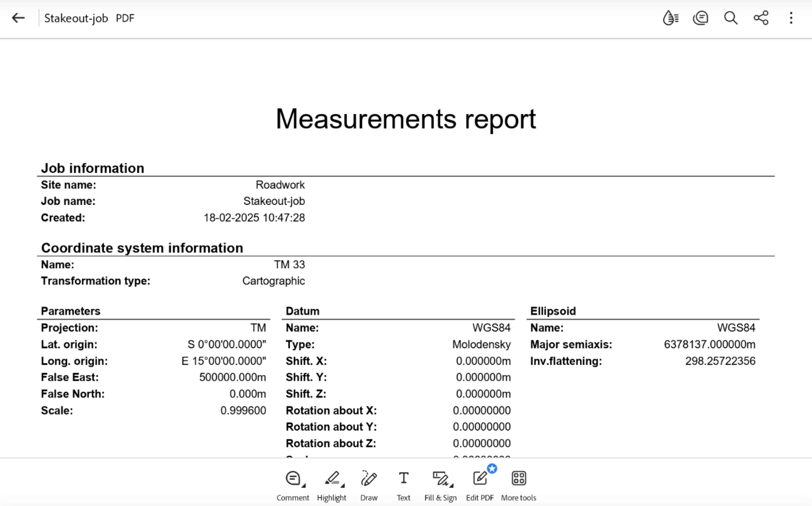Tap the Measurements report heading
Screen dimensions: 812x506
(x=406, y=119)
